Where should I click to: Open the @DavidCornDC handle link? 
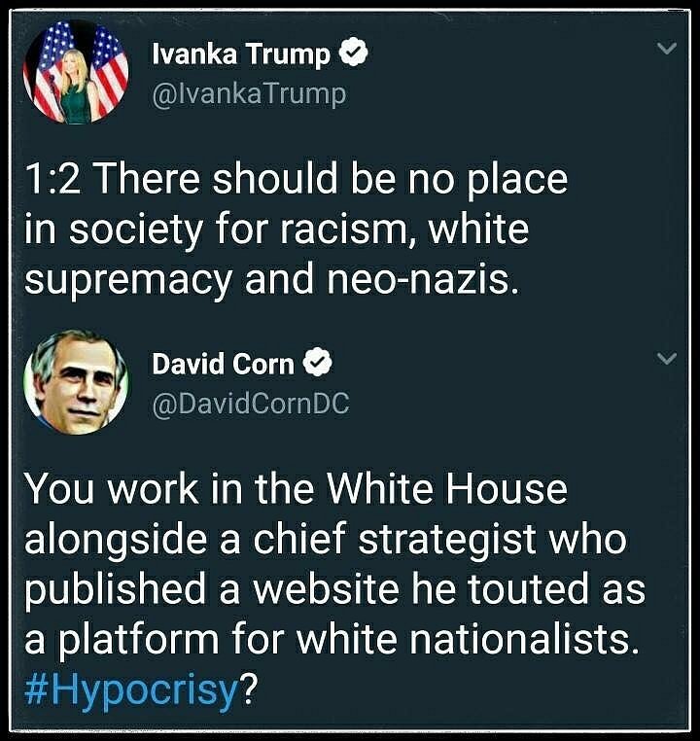(250, 403)
